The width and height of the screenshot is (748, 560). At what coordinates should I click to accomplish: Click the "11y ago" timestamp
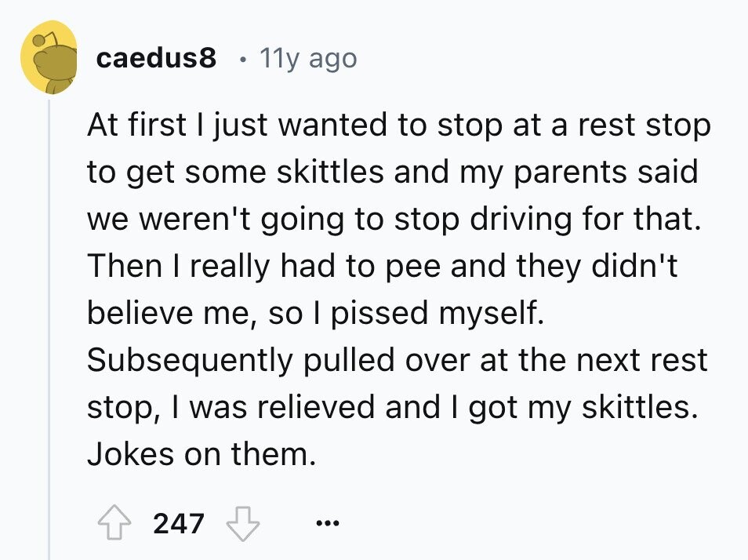coord(308,59)
